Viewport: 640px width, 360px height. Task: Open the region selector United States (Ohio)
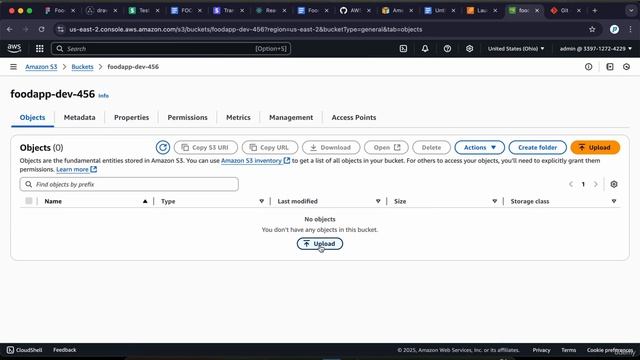(516, 49)
